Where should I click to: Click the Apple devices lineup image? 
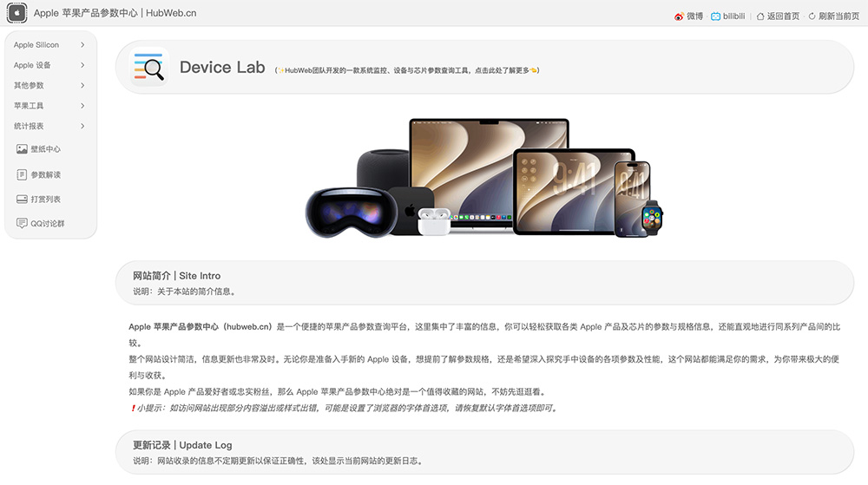point(484,178)
